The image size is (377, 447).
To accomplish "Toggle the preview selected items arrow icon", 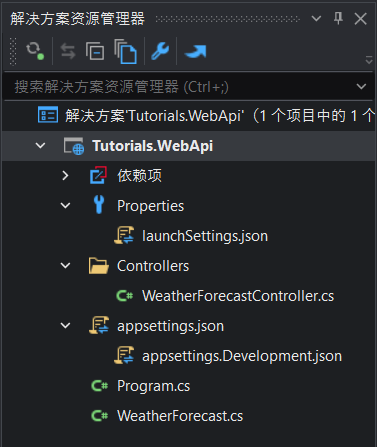I will click(196, 52).
